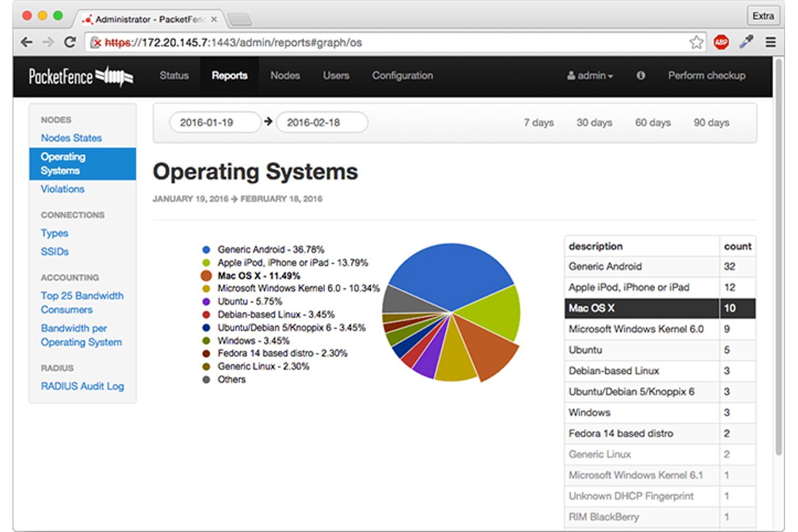This screenshot has height=532, width=798.
Task: Open the SSIDs report
Action: point(55,252)
